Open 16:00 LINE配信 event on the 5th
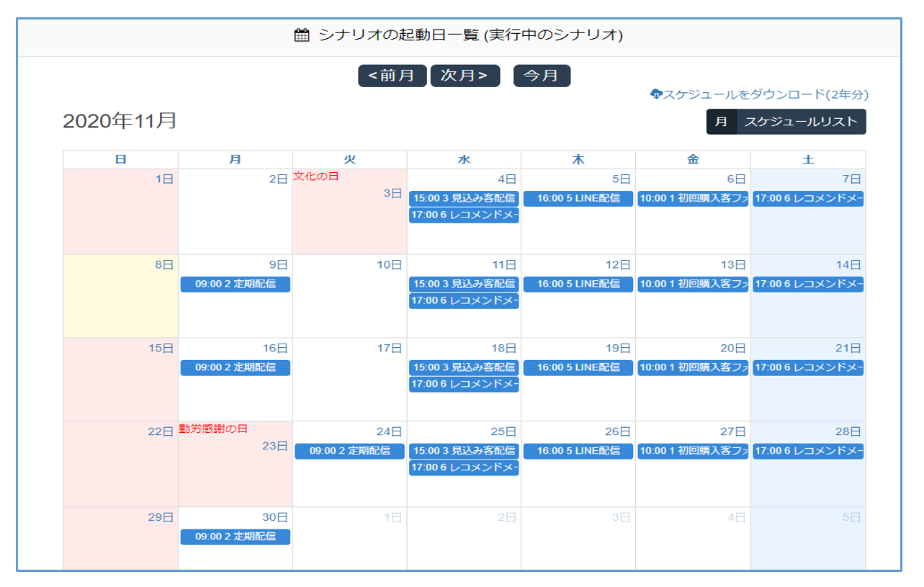924x587 pixels. coord(578,199)
